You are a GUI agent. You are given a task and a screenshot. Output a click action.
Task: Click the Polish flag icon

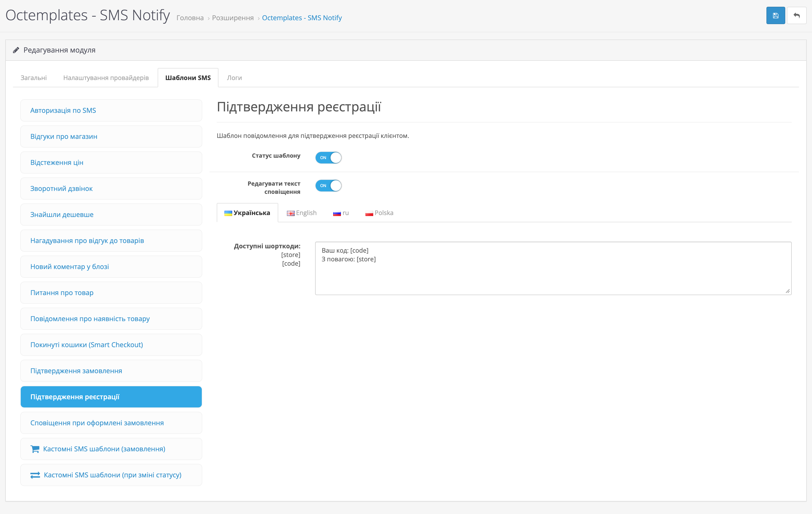369,213
